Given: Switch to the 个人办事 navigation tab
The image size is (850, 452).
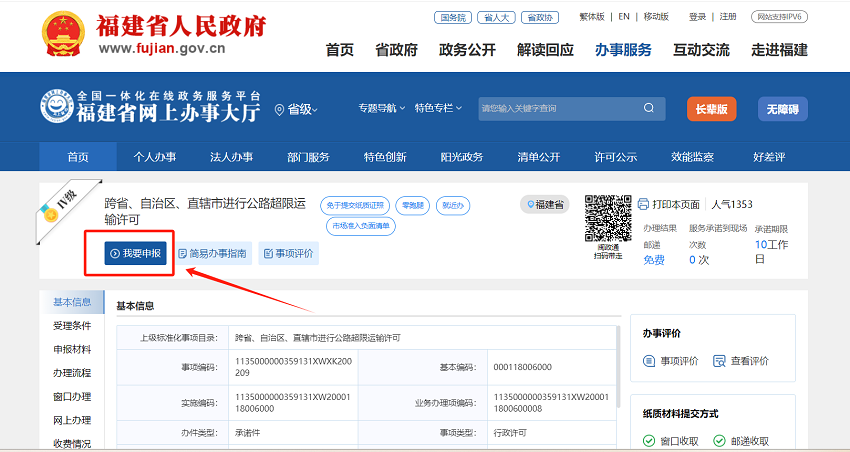Looking at the screenshot, I should click(x=155, y=157).
